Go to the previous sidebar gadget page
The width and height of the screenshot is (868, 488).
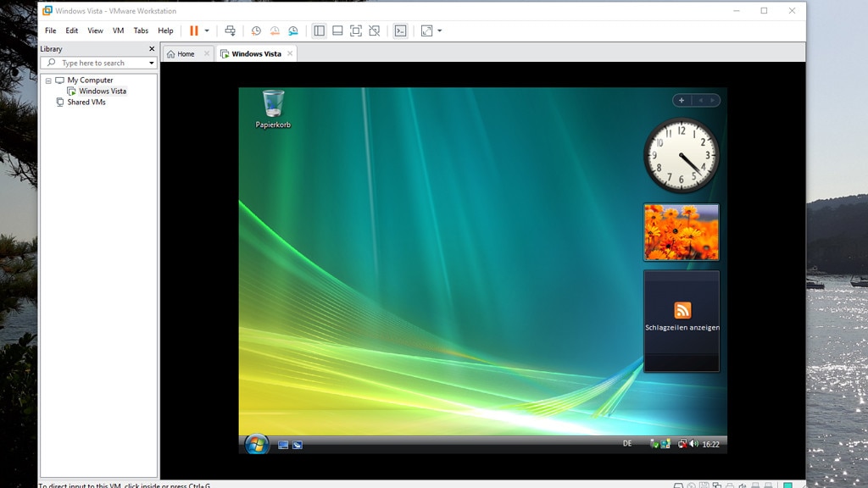tap(700, 100)
